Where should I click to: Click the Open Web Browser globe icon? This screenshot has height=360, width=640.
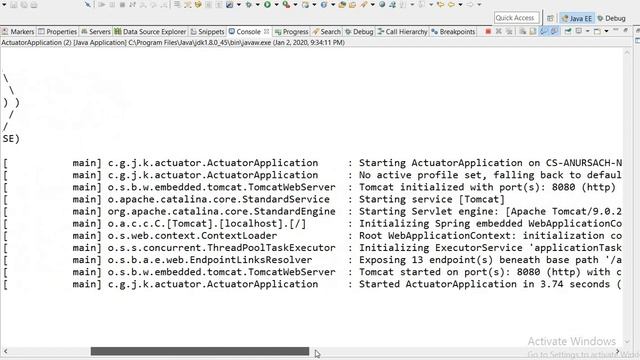coord(382,4)
